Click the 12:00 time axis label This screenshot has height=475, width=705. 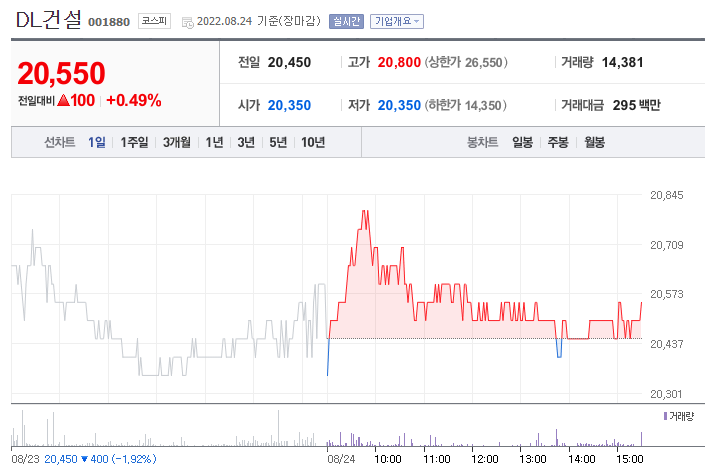485,459
